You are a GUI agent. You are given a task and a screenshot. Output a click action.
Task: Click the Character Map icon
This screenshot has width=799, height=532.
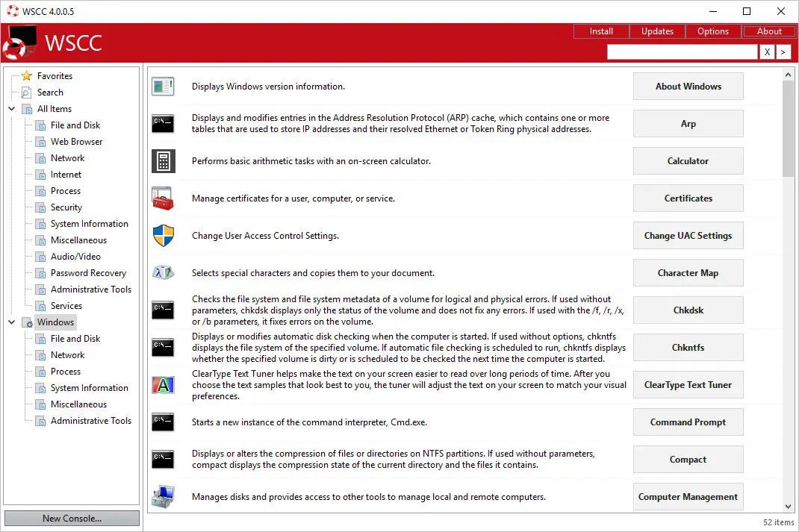(x=163, y=273)
